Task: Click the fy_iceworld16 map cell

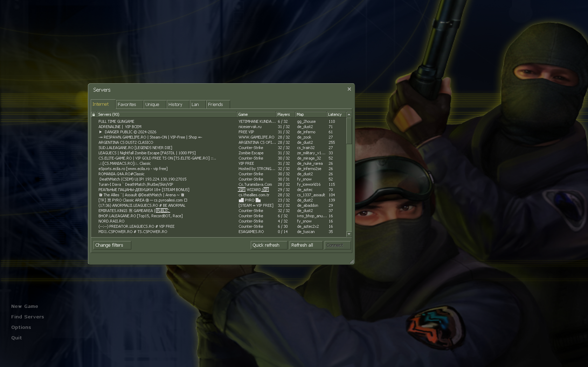Action: (x=309, y=184)
